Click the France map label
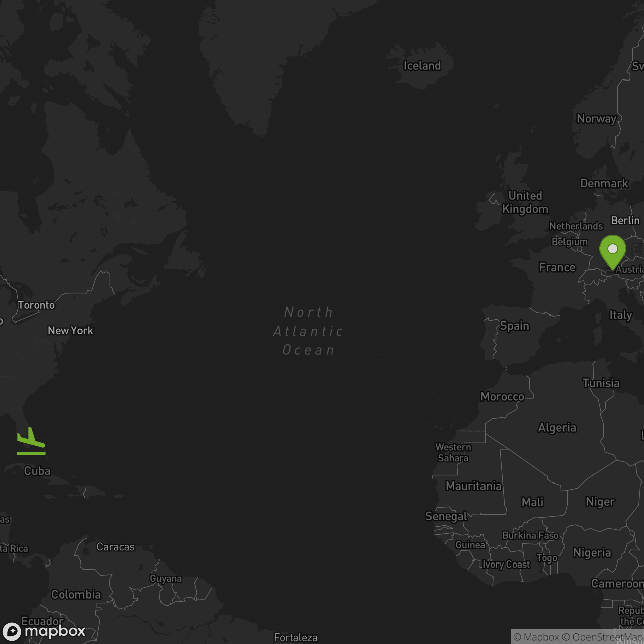Screen dimensions: 644x644 click(557, 267)
